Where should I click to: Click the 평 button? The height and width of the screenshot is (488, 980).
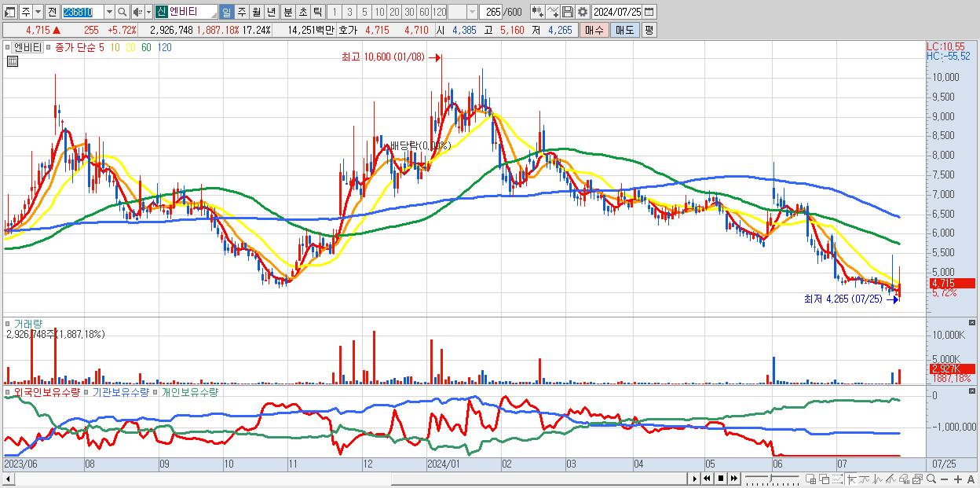point(649,30)
